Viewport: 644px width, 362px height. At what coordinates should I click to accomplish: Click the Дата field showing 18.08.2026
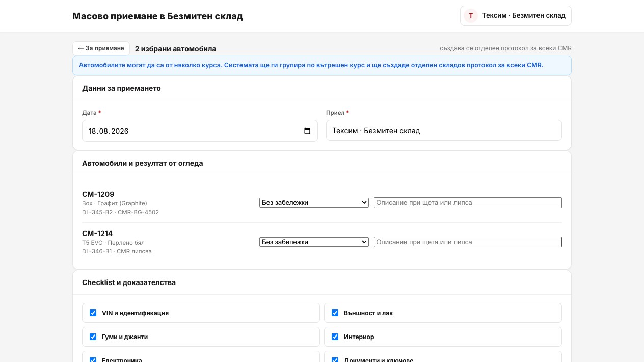click(200, 131)
